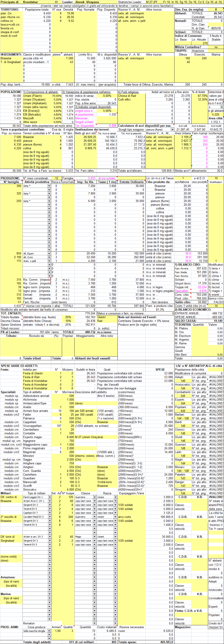Screen dimensions: 224x644
Task: Select the 'Dim. Esa. (in miglia)' value 8
Action: coord(216,9)
